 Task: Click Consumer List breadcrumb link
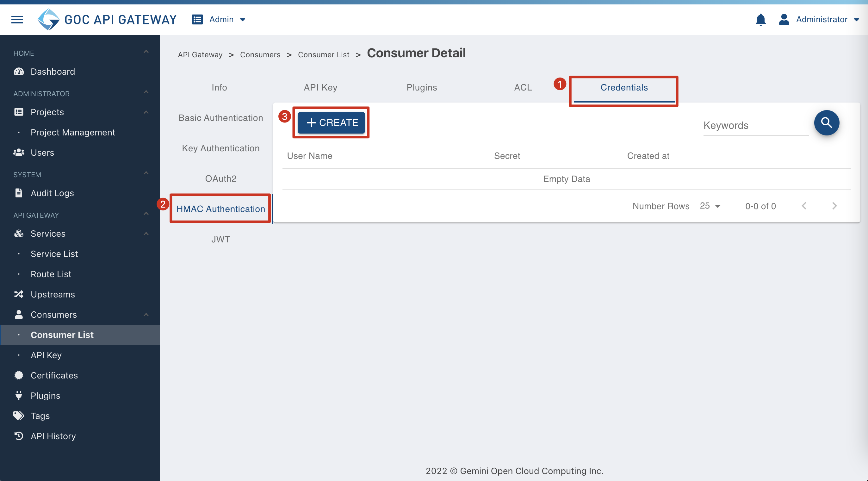324,55
